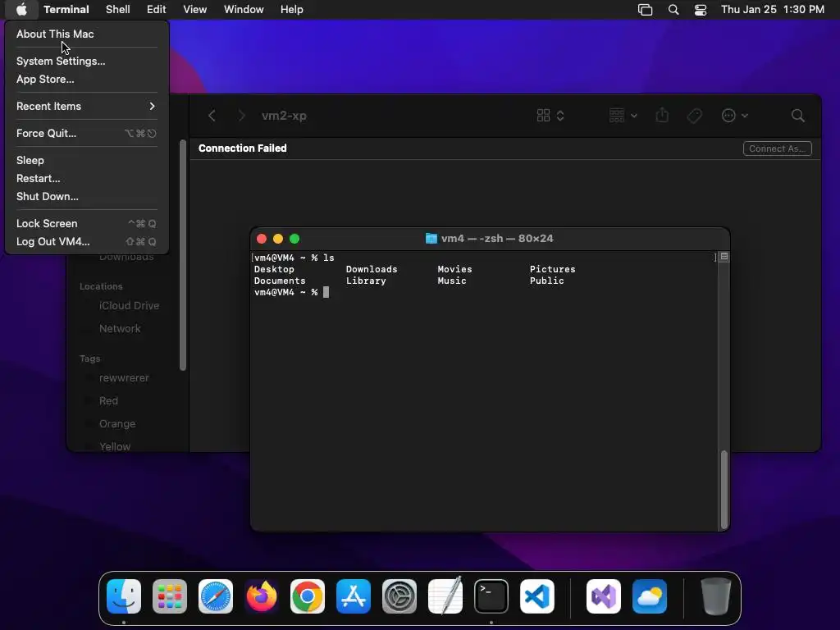This screenshot has height=630, width=840.
Task: Click Pictures in Terminal output
Action: (552, 269)
